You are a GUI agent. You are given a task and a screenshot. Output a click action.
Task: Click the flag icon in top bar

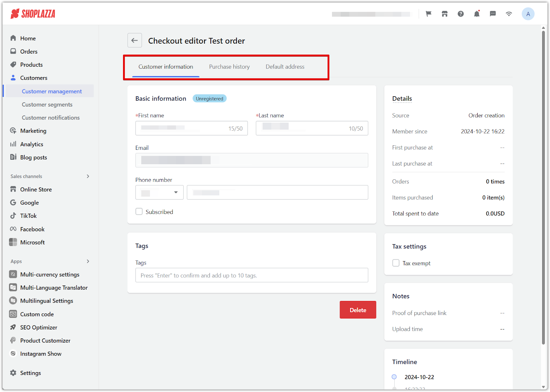pos(428,14)
